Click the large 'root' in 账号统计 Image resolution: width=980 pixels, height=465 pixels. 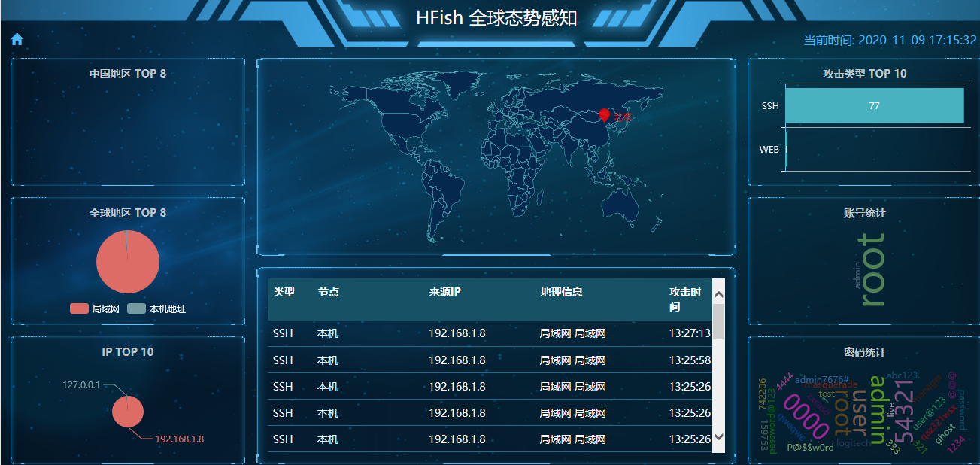point(873,271)
